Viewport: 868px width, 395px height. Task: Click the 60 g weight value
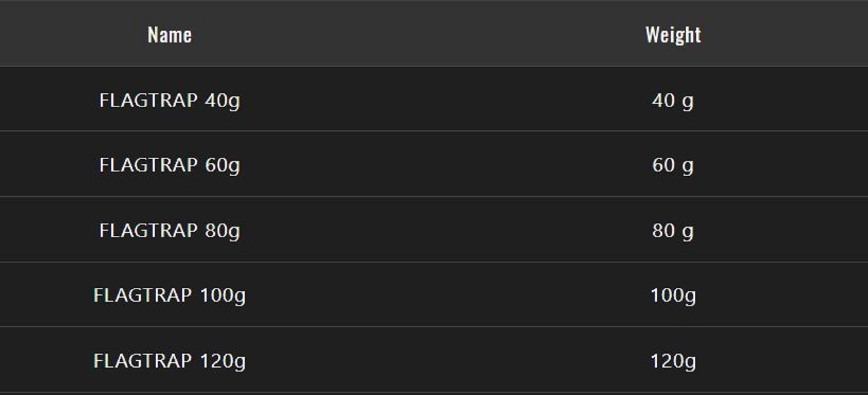coord(673,165)
